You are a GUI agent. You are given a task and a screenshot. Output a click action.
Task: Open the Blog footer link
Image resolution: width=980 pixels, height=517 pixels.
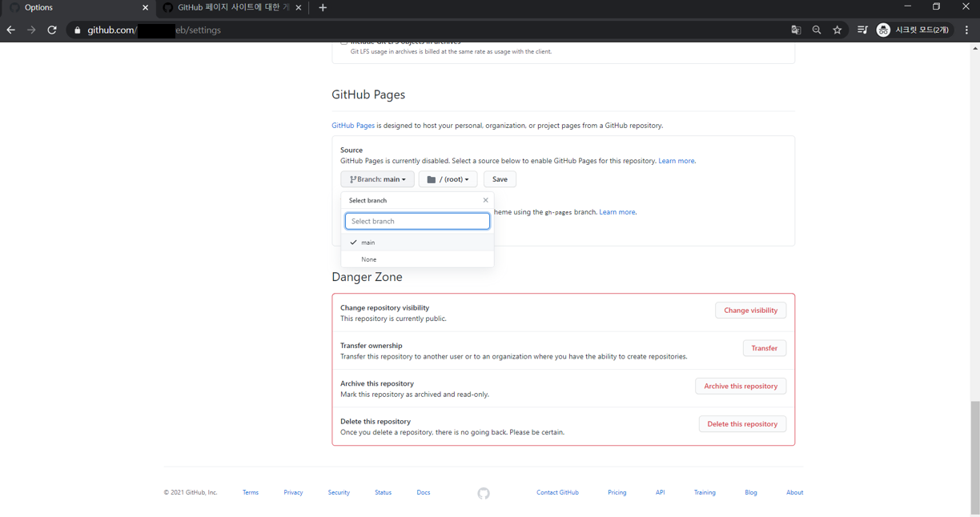[750, 493]
